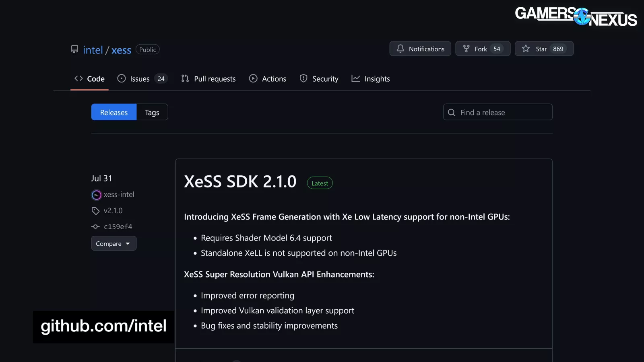This screenshot has height=362, width=644.
Task: Open the Insights tab
Action: click(371, 79)
